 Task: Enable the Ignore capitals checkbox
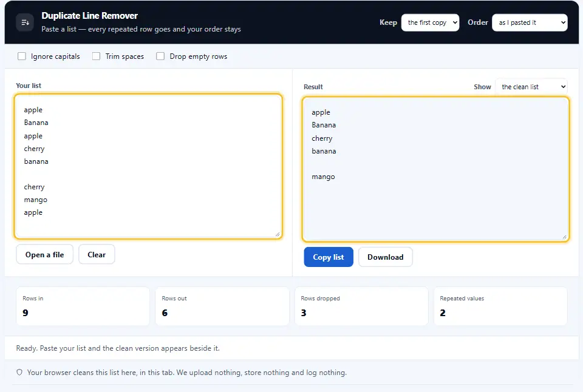pos(22,56)
